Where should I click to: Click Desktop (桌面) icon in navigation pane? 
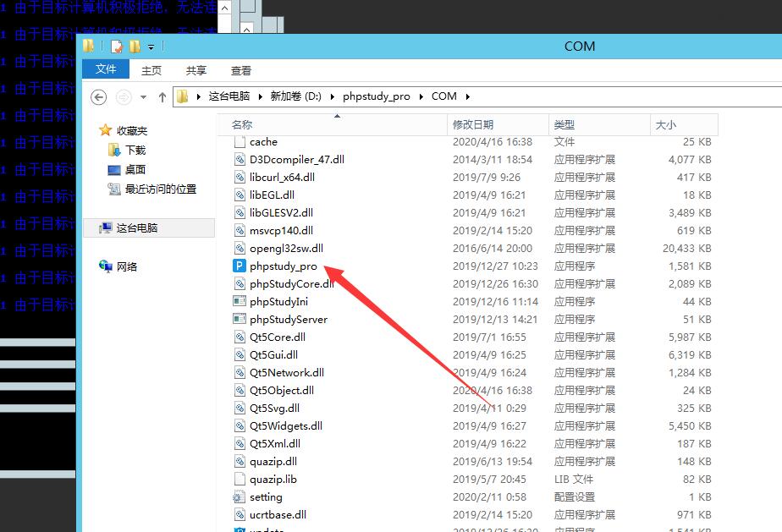pos(115,169)
